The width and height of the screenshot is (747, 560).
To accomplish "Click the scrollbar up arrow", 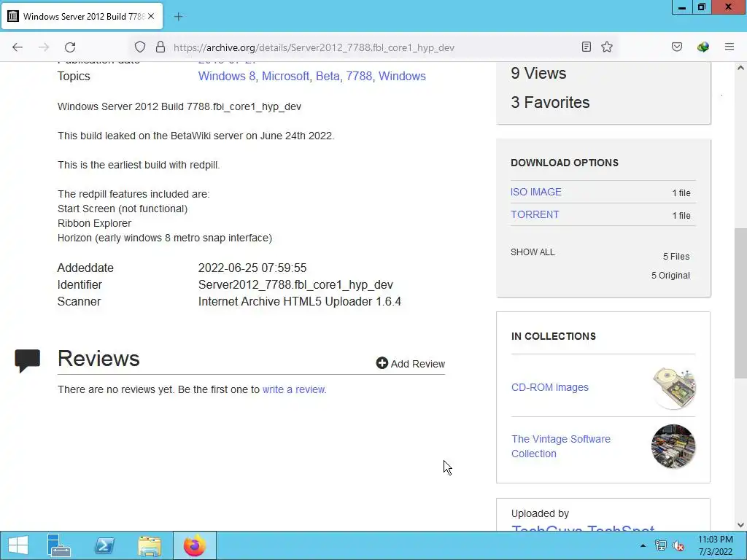I will [x=740, y=68].
